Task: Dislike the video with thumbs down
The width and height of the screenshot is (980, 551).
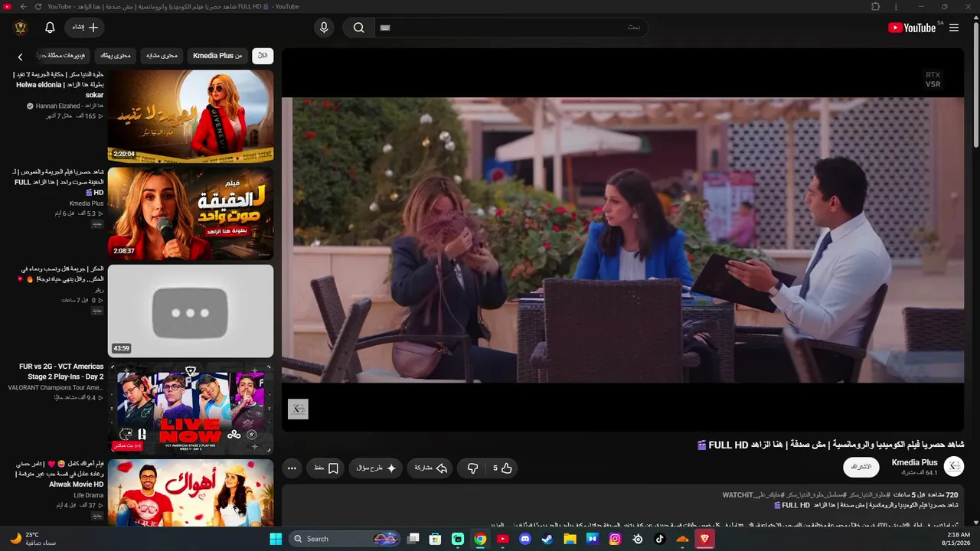Action: (x=472, y=468)
